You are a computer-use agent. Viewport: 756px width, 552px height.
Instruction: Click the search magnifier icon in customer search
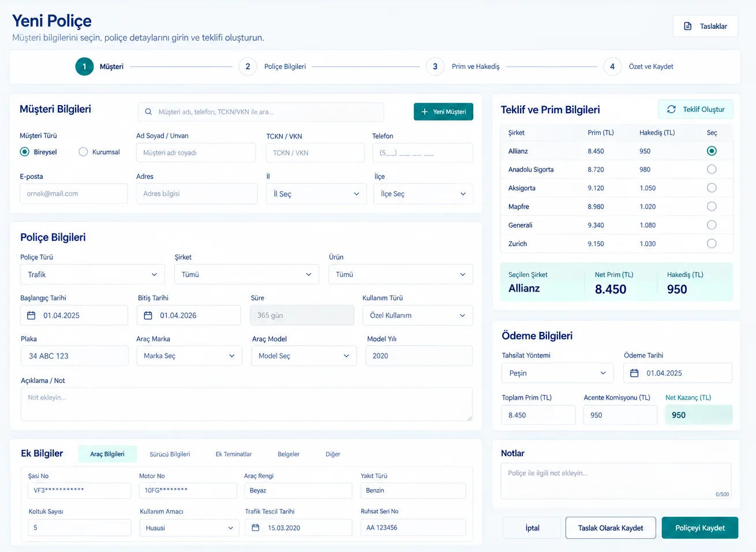[148, 112]
